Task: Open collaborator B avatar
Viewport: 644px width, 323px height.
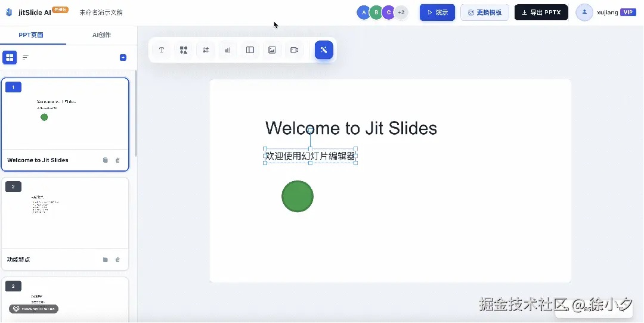Action: [376, 13]
